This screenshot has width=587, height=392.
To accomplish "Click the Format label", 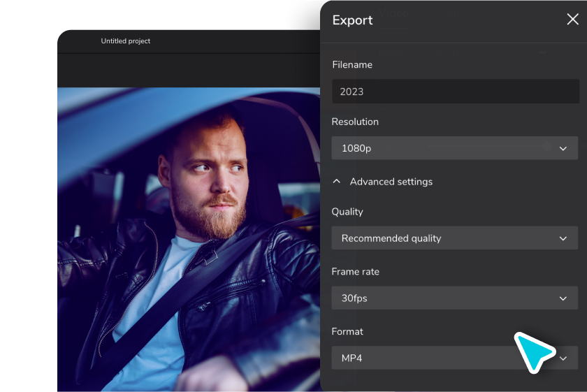I will point(347,331).
